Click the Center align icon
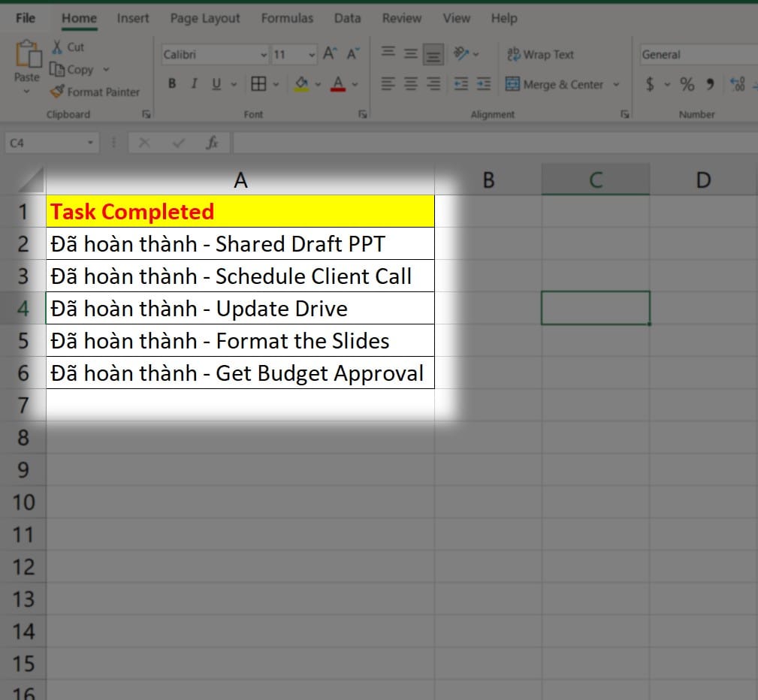 pyautogui.click(x=411, y=84)
